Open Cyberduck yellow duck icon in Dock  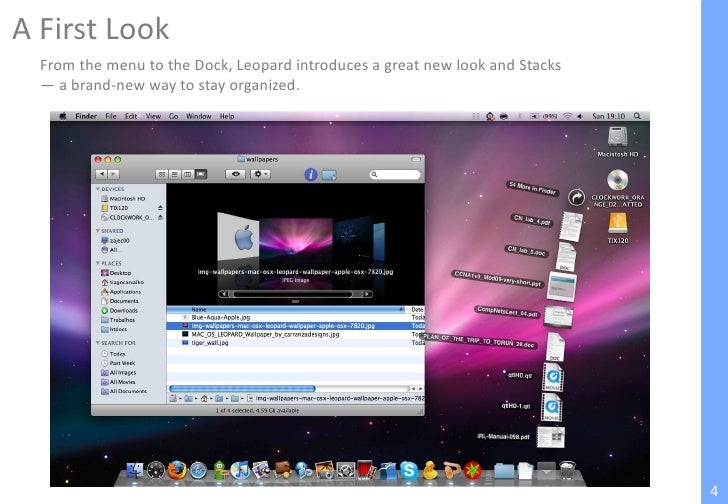pyautogui.click(x=430, y=470)
